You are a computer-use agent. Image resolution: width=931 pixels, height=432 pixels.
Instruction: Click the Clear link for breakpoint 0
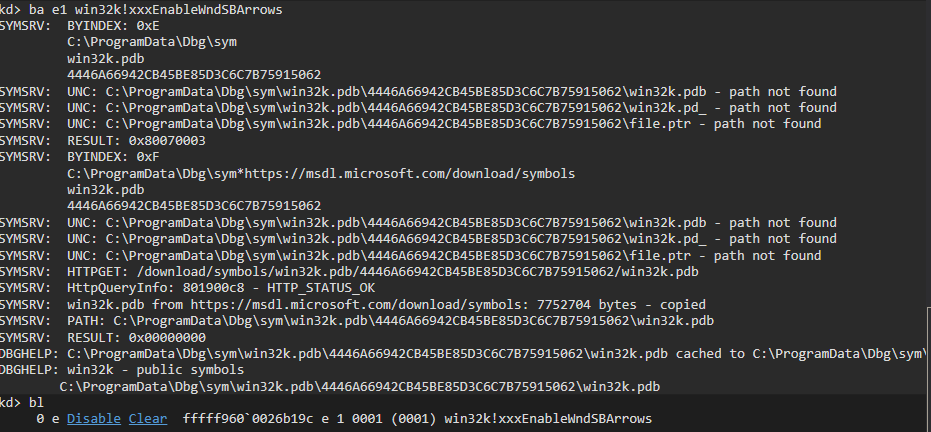(x=148, y=419)
